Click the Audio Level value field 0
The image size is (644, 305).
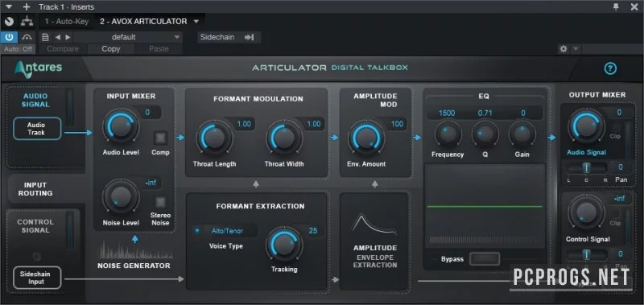(147, 112)
